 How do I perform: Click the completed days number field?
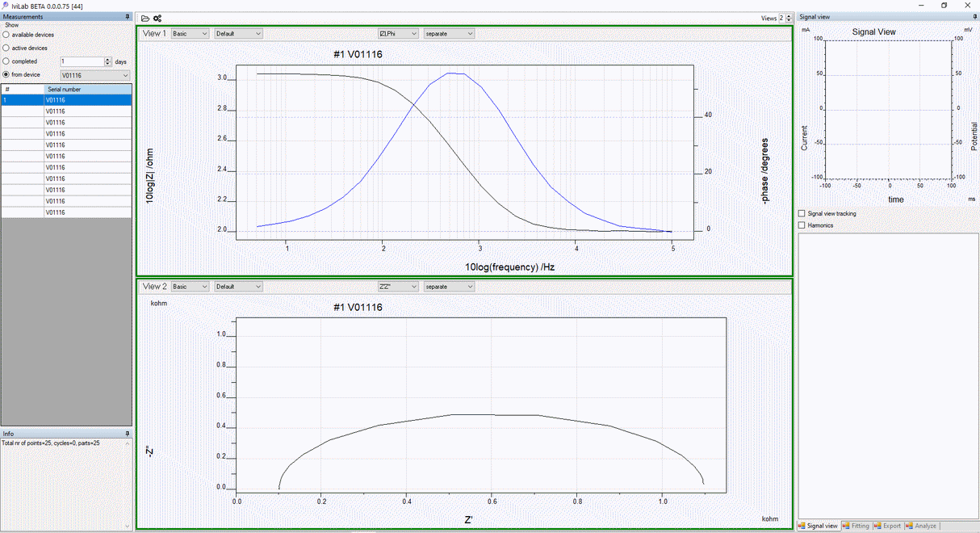click(x=81, y=61)
